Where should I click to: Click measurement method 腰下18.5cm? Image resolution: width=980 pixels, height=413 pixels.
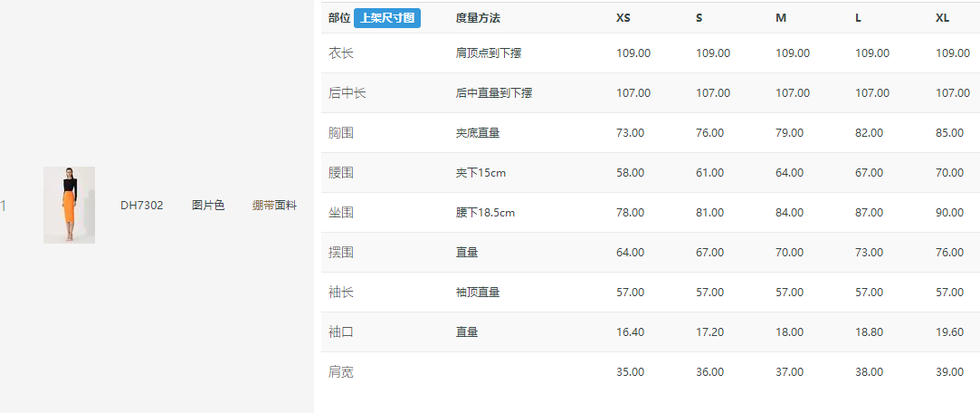pos(485,213)
